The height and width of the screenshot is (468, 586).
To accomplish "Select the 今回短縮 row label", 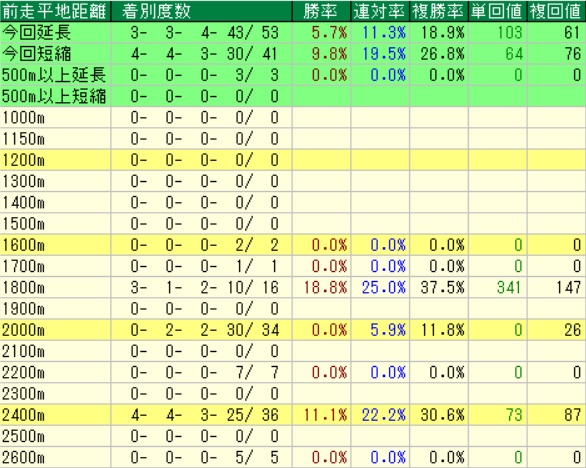I will pos(37,54).
